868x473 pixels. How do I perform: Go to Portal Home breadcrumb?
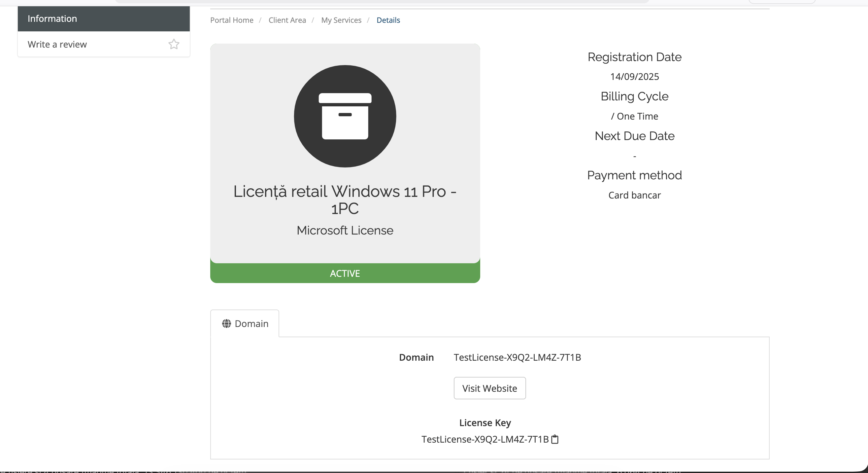231,20
